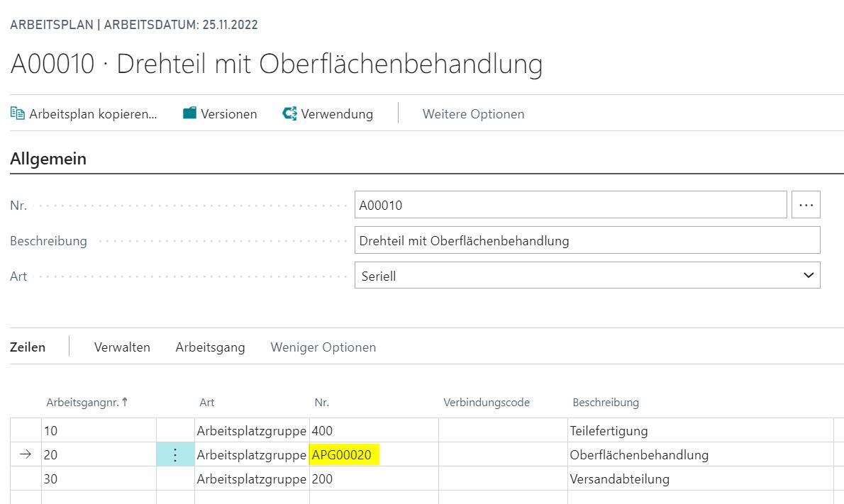844x504 pixels.
Task: Open the row 20 three-dot menu
Action: click(x=175, y=454)
